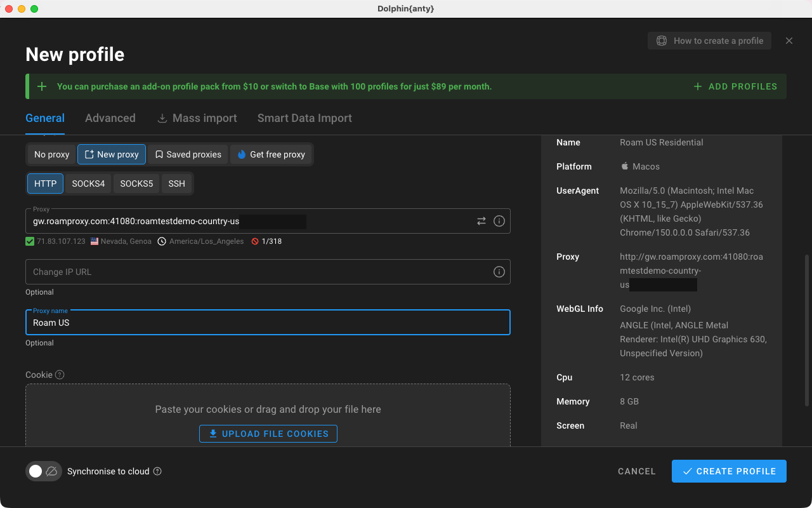Click the timezone text America/Los_Angeles
The height and width of the screenshot is (508, 812).
(x=206, y=241)
